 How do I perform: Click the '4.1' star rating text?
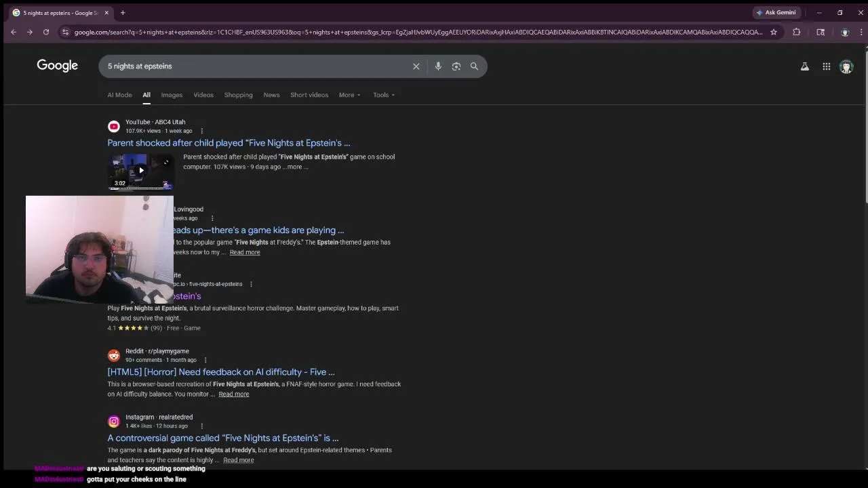point(111,328)
